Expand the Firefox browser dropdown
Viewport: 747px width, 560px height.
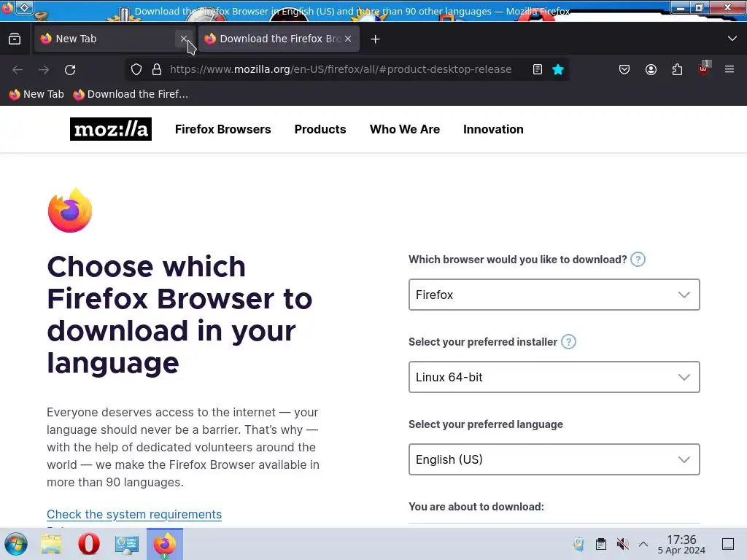click(554, 295)
